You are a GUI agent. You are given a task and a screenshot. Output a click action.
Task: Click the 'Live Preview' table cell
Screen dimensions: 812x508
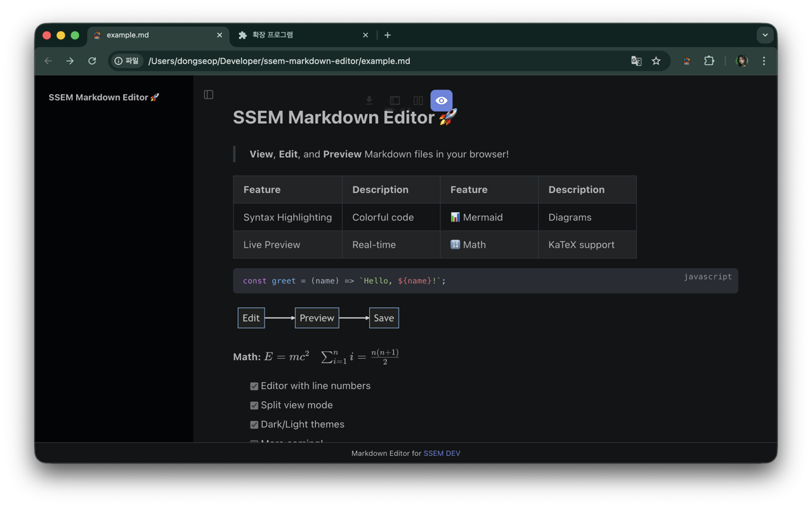pos(288,244)
